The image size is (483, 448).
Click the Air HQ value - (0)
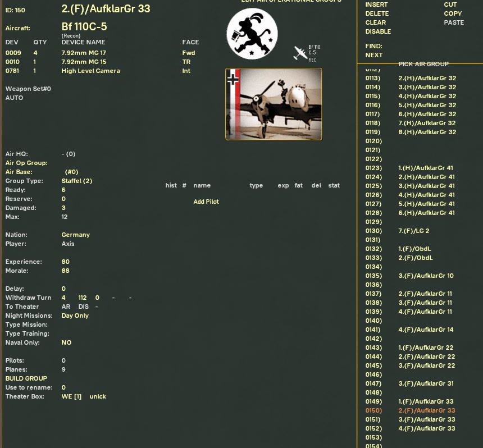[69, 154]
